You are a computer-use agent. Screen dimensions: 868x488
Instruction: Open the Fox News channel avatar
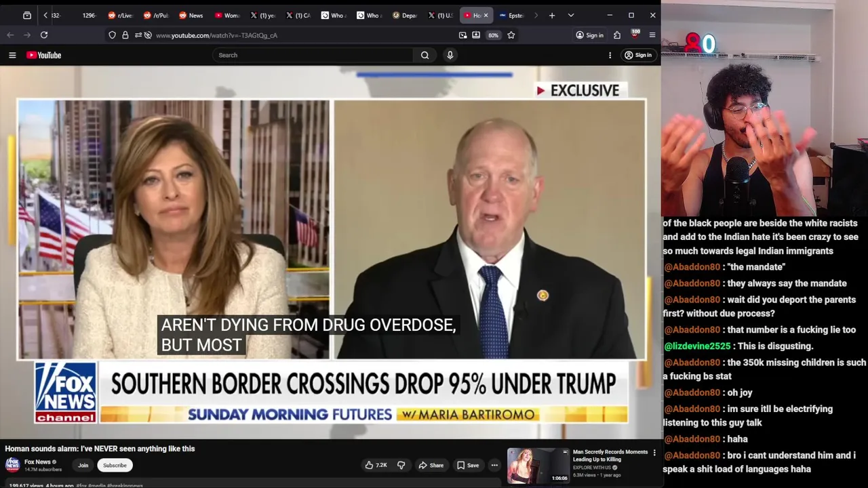tap(12, 465)
